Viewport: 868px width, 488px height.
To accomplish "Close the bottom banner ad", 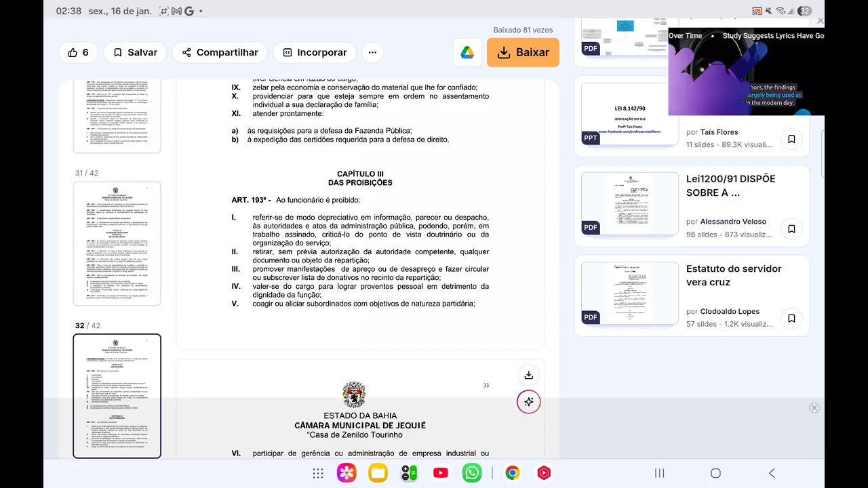I will pyautogui.click(x=814, y=408).
